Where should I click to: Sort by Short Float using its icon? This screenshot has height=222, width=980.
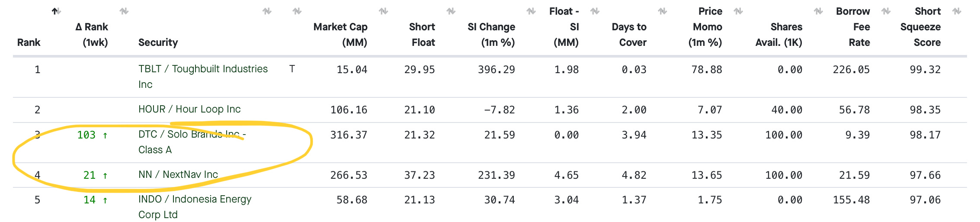point(451,11)
